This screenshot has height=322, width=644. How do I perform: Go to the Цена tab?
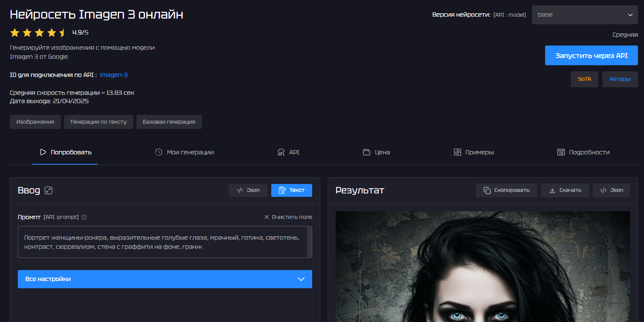377,152
